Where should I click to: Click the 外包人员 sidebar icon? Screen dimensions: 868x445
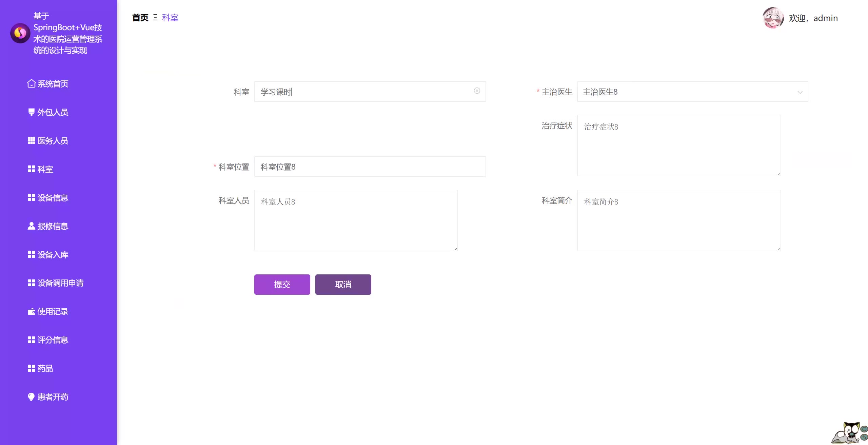[31, 112]
